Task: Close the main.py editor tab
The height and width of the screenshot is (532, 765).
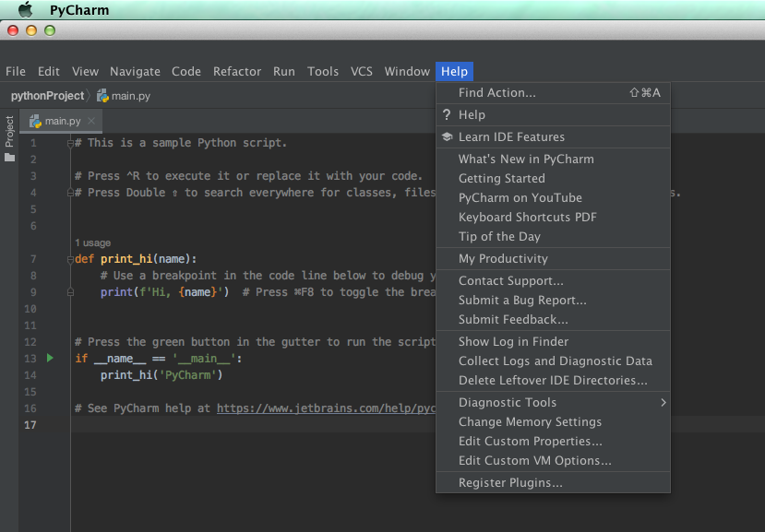Action: click(x=91, y=121)
